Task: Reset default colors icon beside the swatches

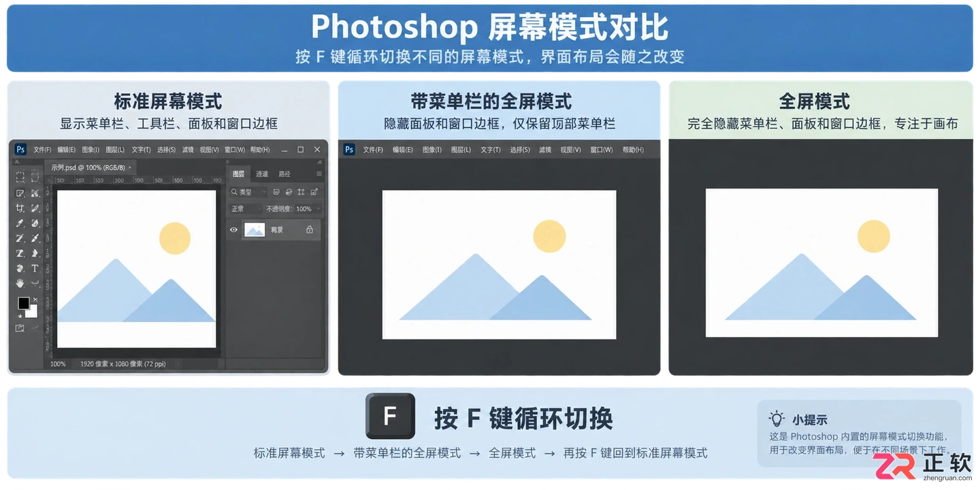Action: pyautogui.click(x=20, y=316)
